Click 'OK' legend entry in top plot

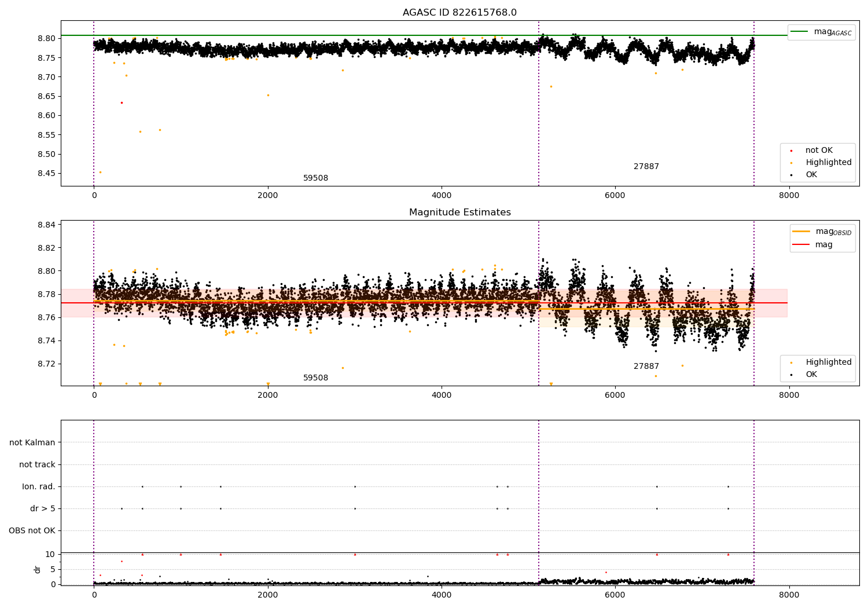click(811, 175)
